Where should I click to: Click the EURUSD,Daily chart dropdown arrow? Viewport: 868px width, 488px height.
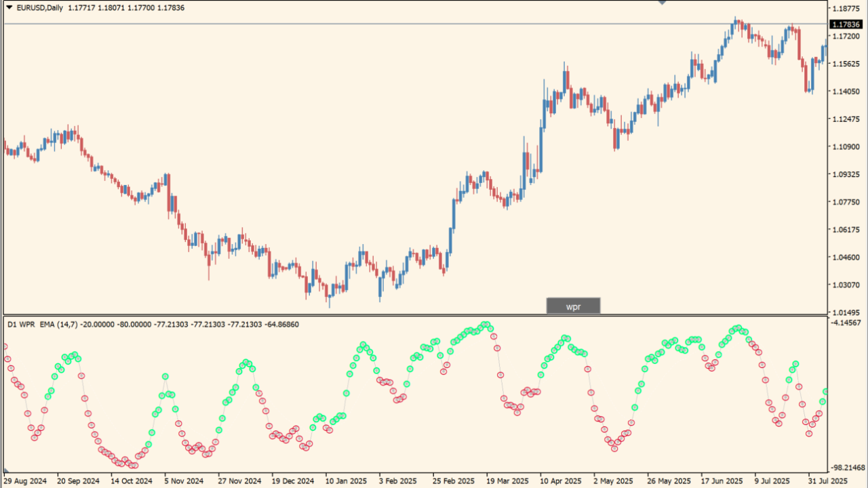[7, 7]
